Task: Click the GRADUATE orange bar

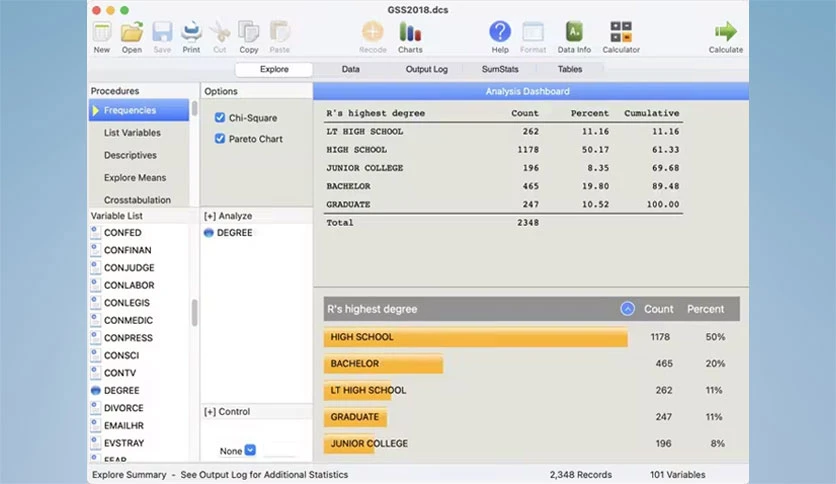Action: (355, 417)
